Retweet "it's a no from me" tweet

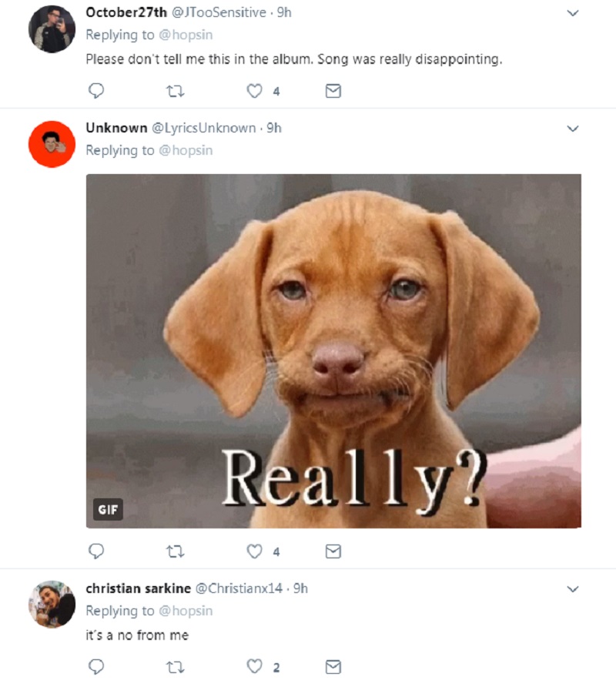point(175,667)
